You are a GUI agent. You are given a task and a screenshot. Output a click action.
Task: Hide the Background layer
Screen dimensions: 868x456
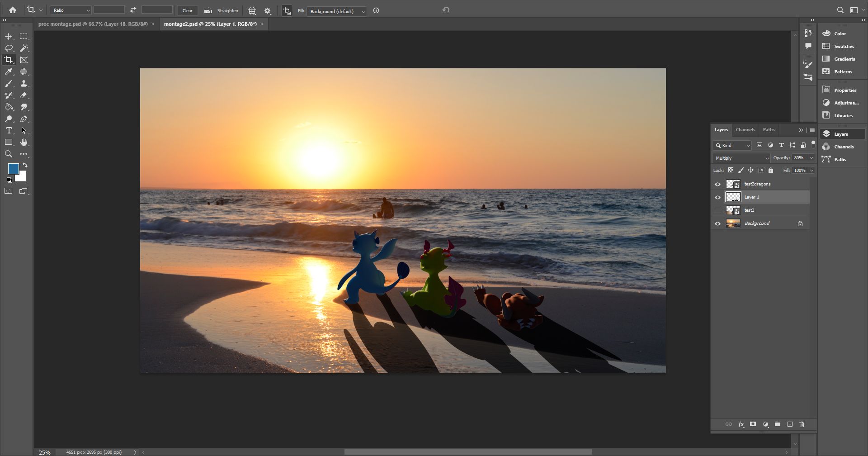(x=717, y=223)
